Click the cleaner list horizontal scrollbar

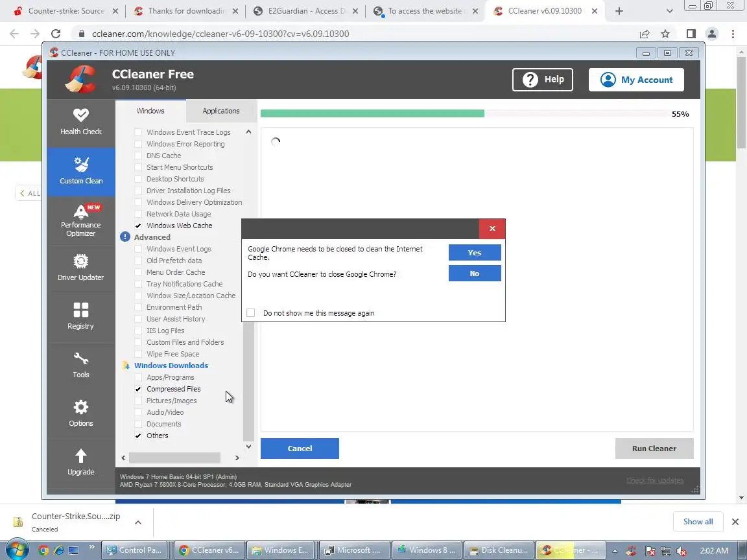pos(175,458)
